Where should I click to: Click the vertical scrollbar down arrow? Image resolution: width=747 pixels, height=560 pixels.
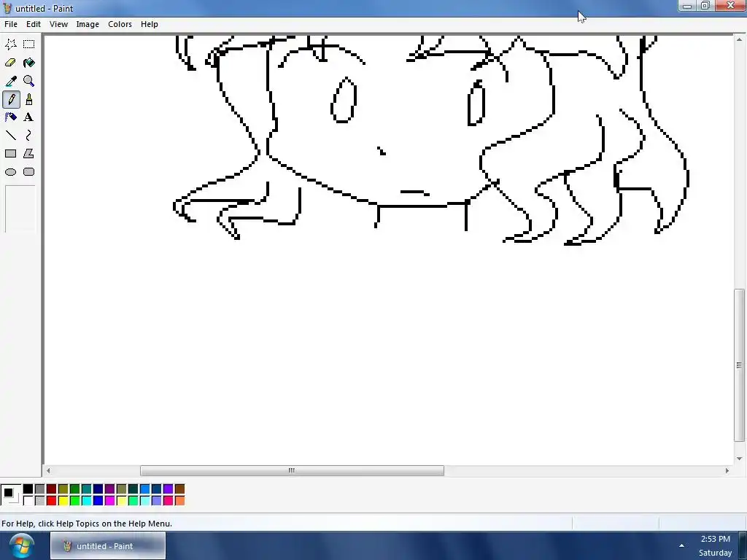click(x=739, y=459)
